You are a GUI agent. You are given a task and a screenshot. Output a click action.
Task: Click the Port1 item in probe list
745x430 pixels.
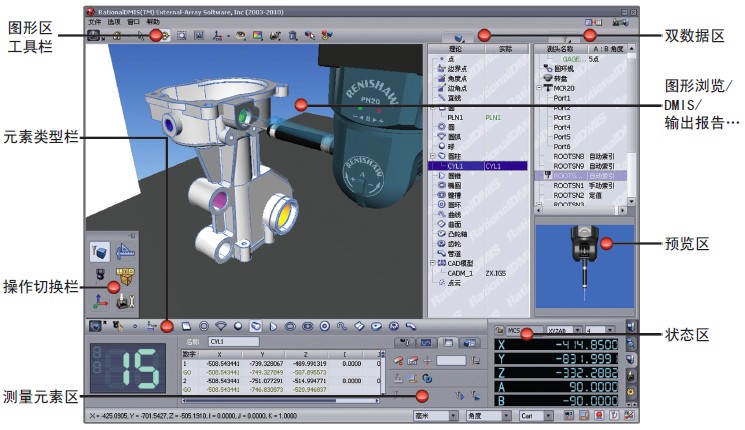click(561, 98)
